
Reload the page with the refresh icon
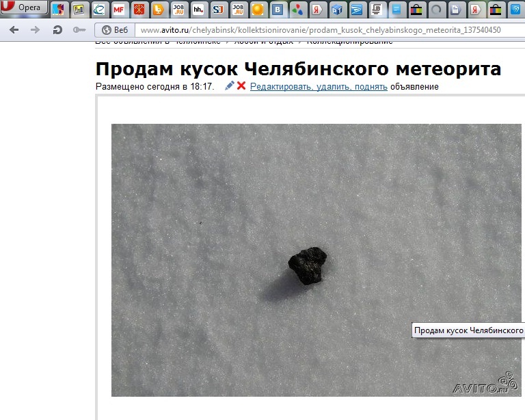(x=57, y=30)
